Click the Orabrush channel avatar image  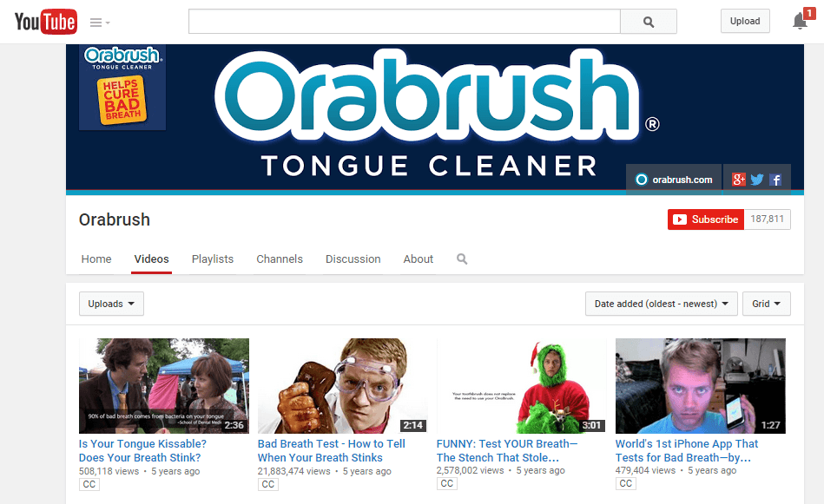[122, 87]
